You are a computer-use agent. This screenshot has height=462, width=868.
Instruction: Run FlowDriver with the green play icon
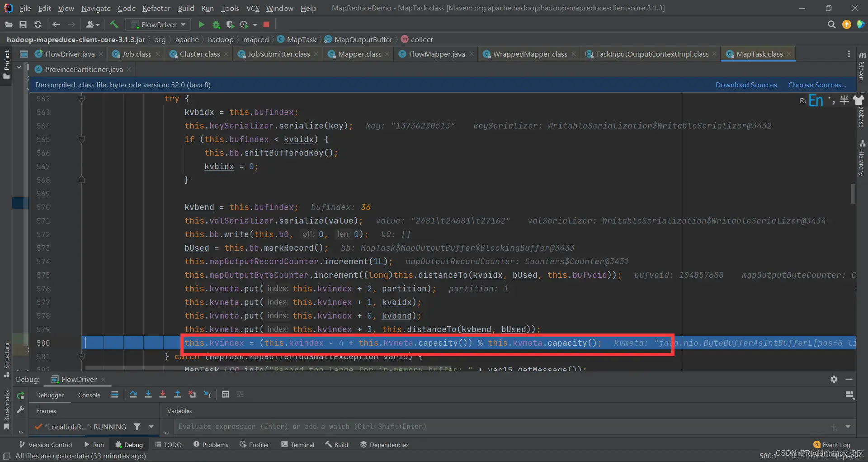click(202, 24)
